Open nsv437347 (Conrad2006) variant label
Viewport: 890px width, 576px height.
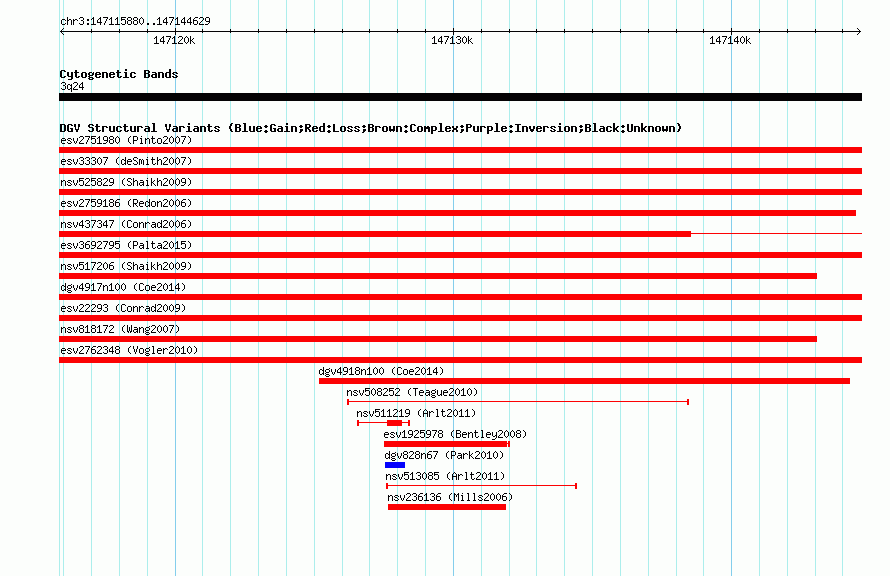click(126, 224)
